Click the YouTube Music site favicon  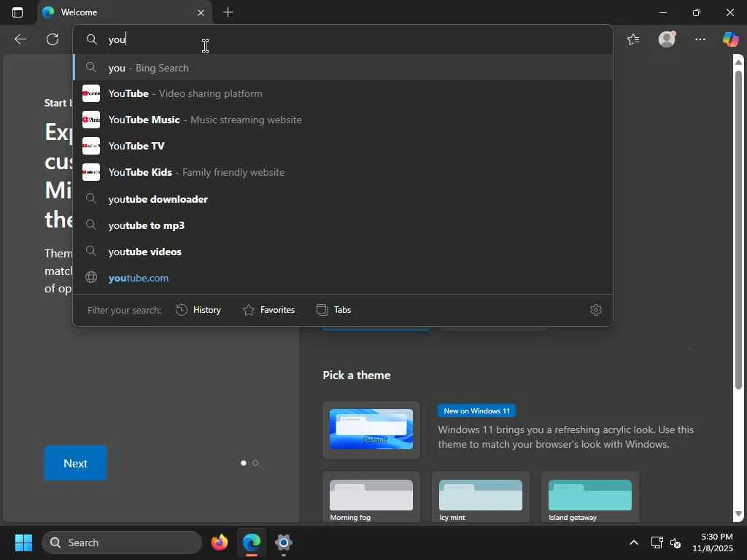pos(91,120)
